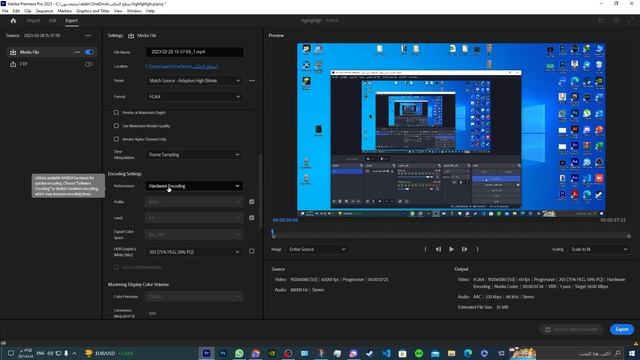Open File Explorer from the taskbar

tap(451, 353)
